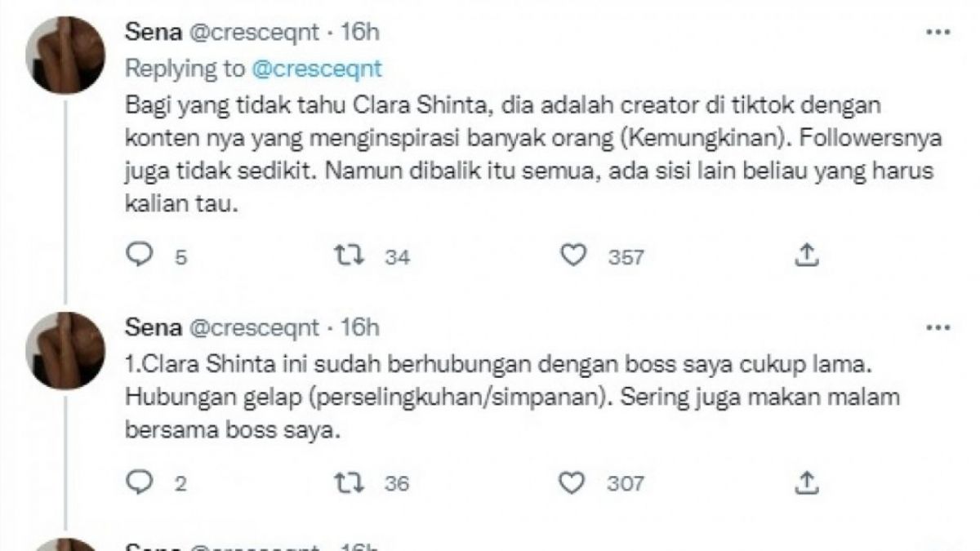Open the share icon on the second tweet
This screenshot has height=551, width=980.
pos(808,482)
